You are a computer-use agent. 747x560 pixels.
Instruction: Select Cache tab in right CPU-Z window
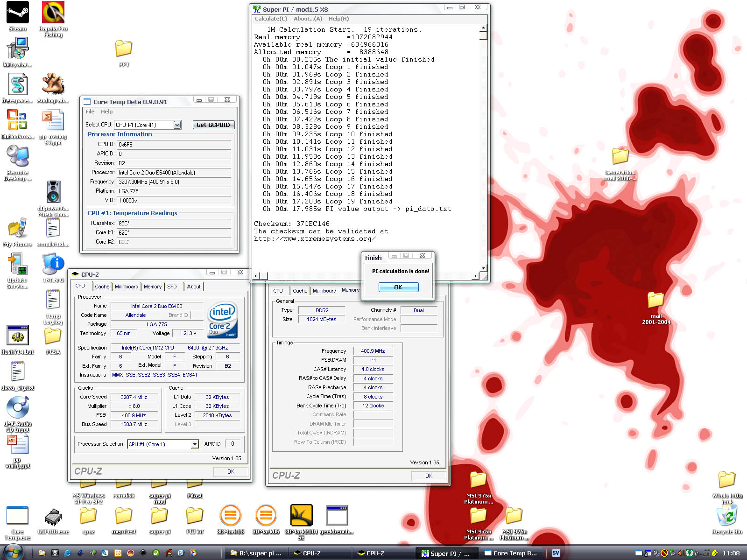click(300, 291)
